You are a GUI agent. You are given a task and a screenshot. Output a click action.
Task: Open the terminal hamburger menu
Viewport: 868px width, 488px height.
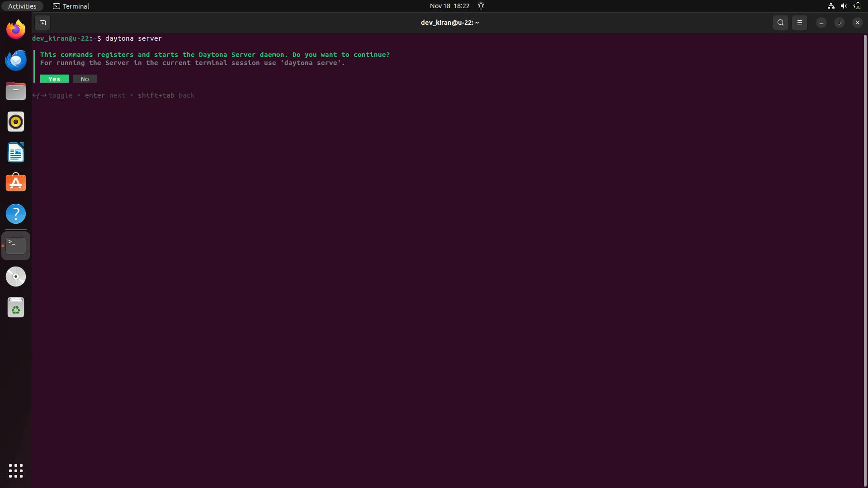click(x=799, y=23)
